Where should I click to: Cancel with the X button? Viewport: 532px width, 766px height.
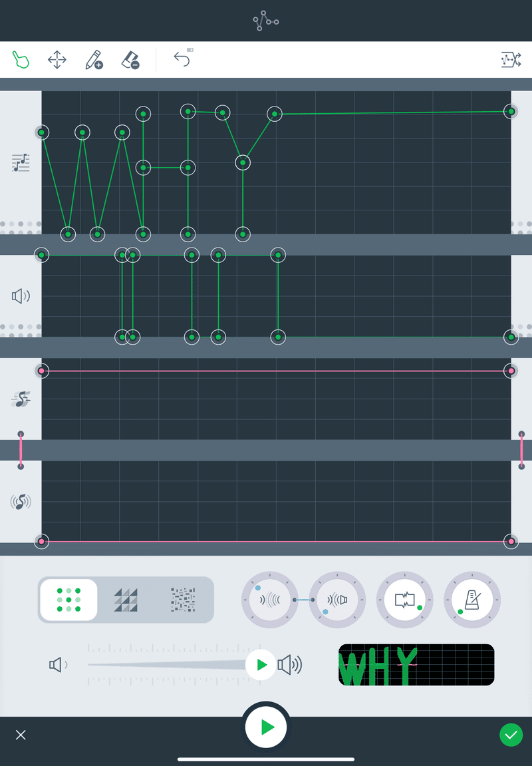coord(21,735)
